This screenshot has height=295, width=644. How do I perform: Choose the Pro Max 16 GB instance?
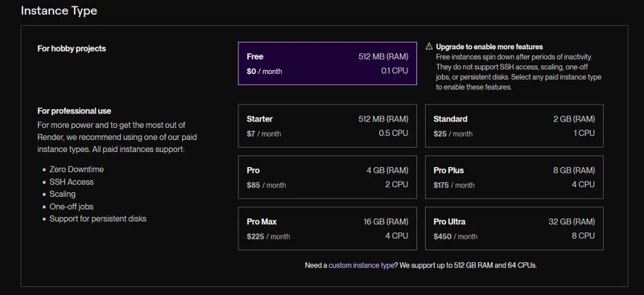[328, 228]
